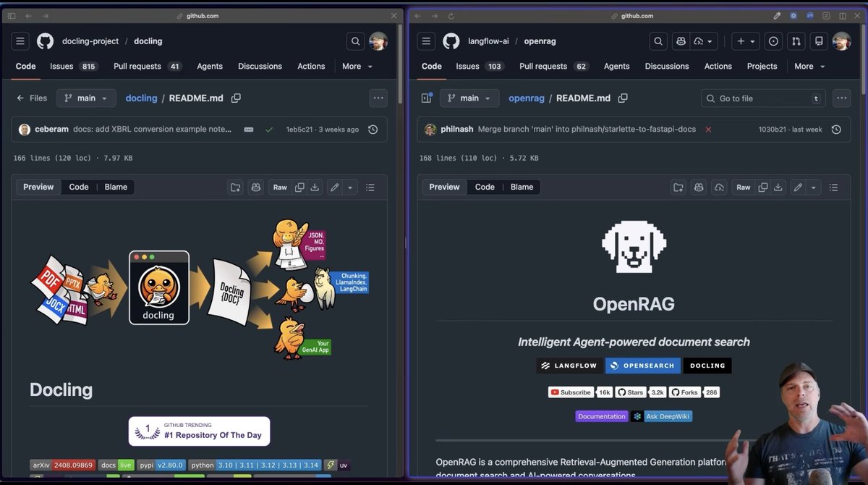Open commit hash 1eb5c21 link
The width and height of the screenshot is (868, 485).
tap(299, 130)
